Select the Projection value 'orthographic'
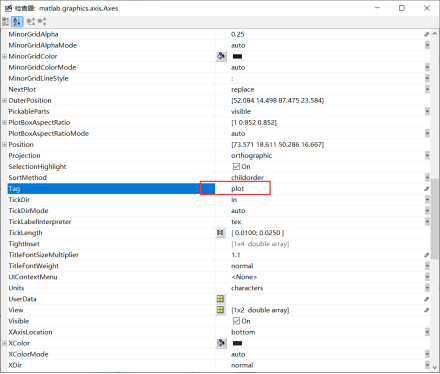 pos(252,156)
